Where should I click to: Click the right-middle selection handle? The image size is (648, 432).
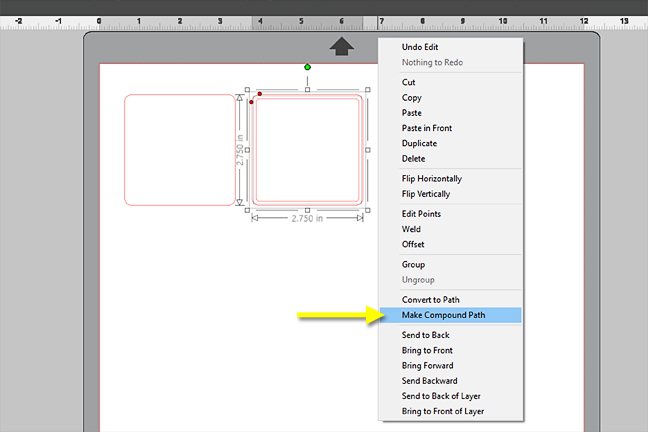[x=368, y=150]
